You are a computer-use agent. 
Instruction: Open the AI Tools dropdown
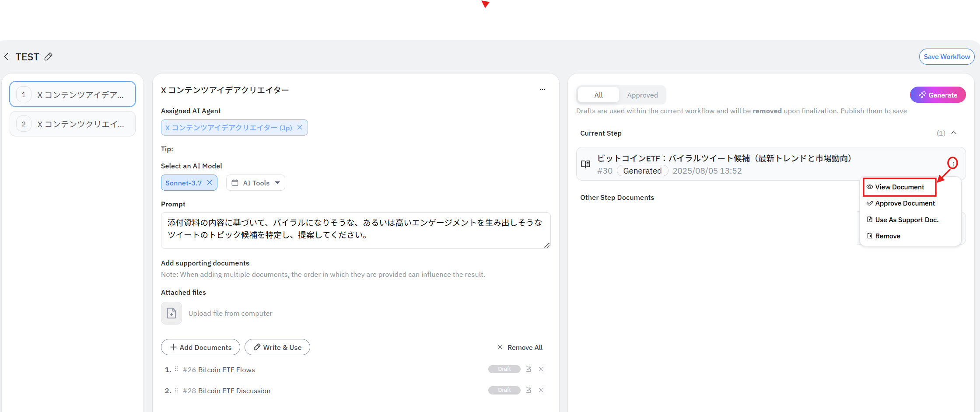tap(255, 183)
